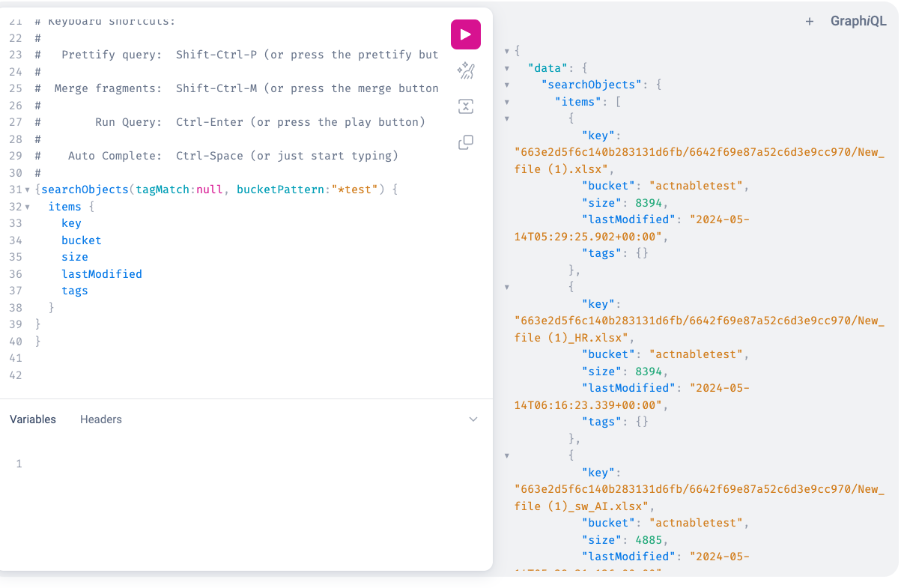
Task: Run the query with the play button
Action: point(465,34)
